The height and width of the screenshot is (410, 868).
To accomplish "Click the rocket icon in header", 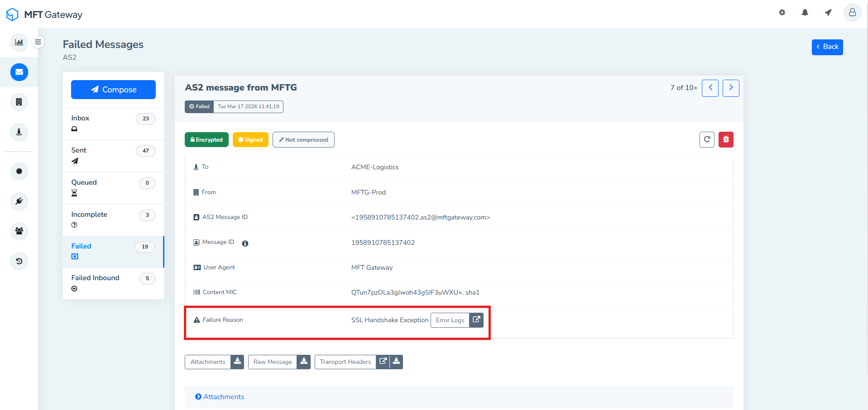I will point(828,13).
